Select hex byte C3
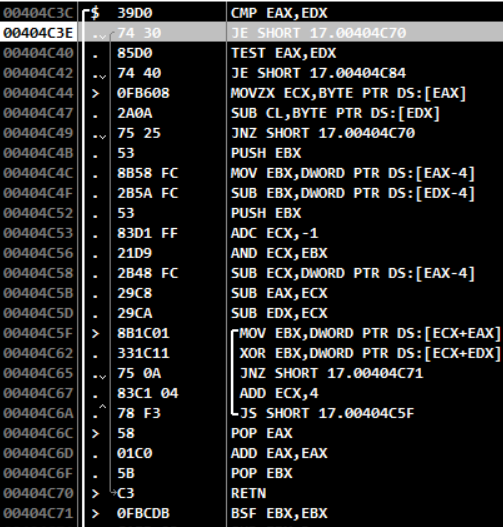The width and height of the screenshot is (503, 527). point(126,493)
